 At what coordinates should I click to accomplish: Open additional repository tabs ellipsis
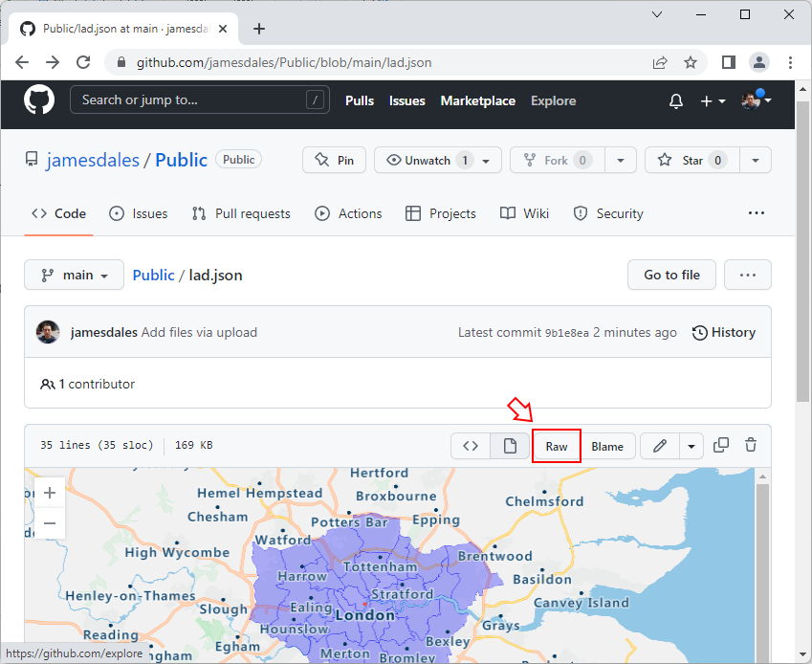757,212
